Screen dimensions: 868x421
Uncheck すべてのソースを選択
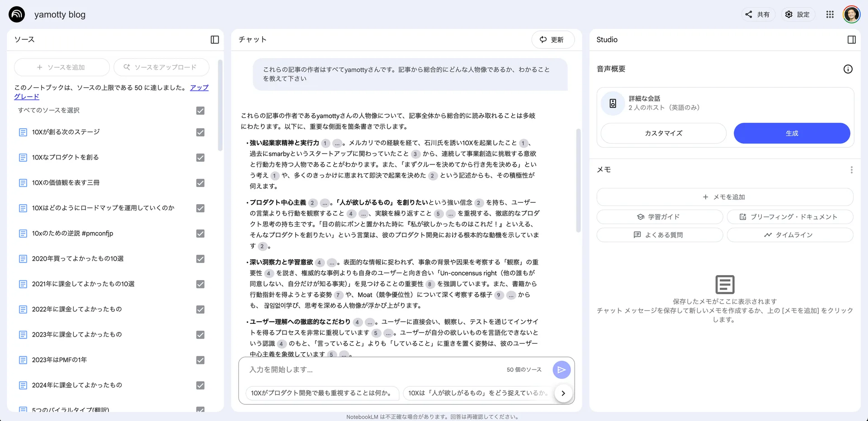(200, 110)
